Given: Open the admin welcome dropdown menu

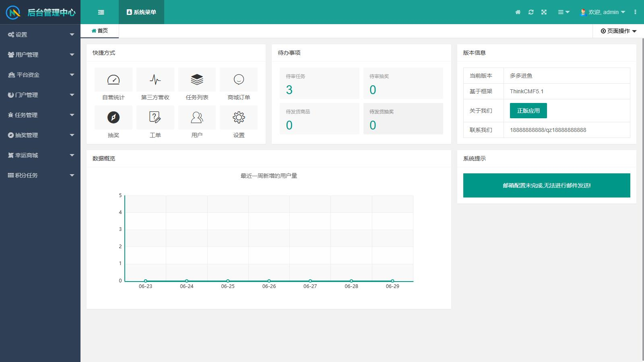Looking at the screenshot, I should pos(604,12).
